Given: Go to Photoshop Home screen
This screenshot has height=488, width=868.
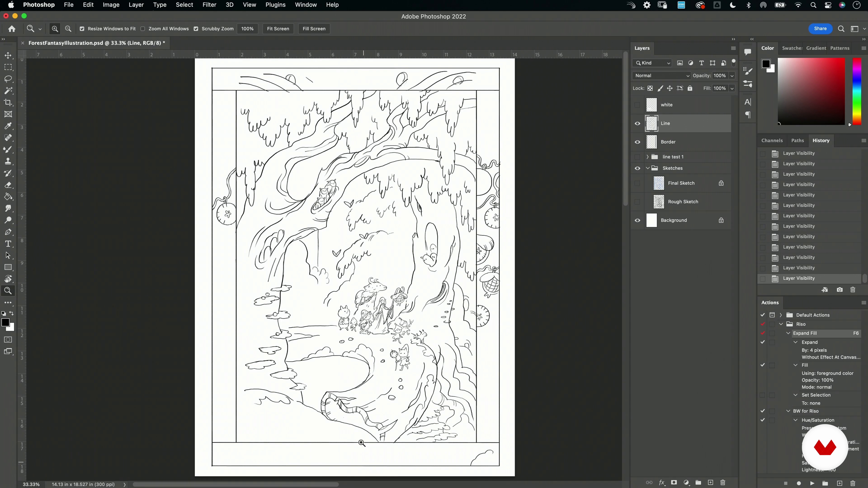Looking at the screenshot, I should [x=12, y=29].
